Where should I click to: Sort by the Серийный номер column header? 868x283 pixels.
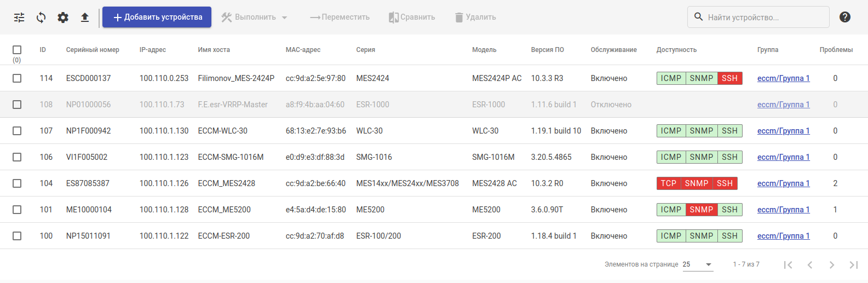93,50
